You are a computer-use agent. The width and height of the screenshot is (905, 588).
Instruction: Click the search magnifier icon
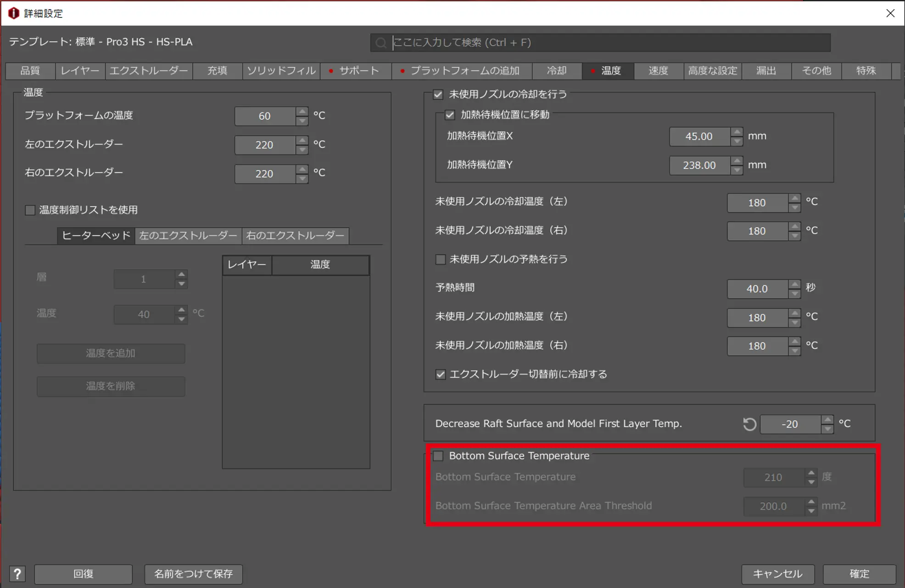[381, 43]
